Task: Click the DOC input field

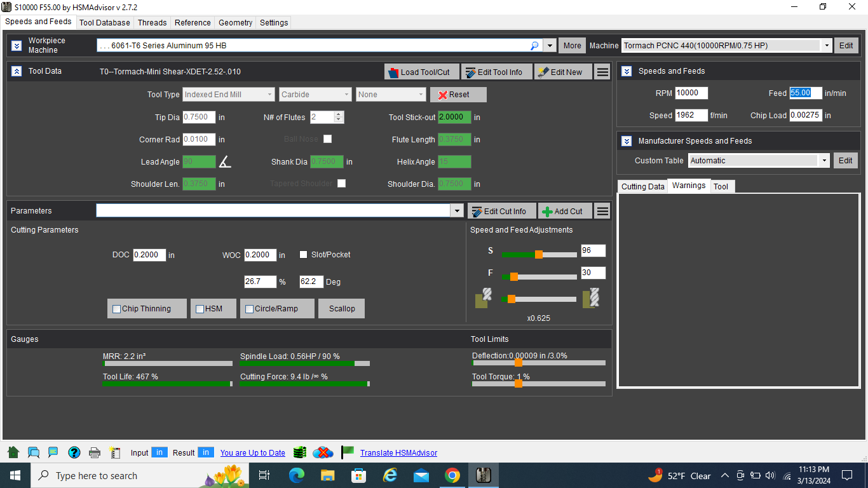Action: click(149, 255)
